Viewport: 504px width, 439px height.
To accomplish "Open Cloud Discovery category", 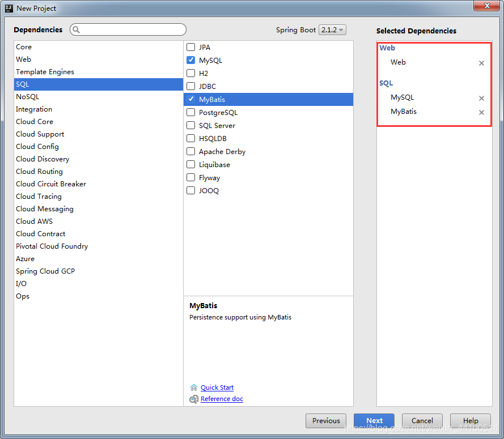I will (x=98, y=159).
